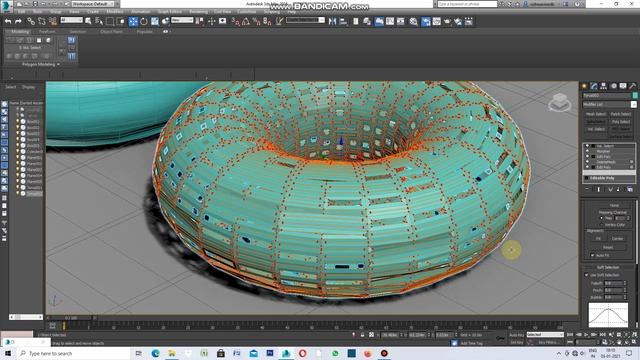
Task: Toggle visibility of Morpher modifier
Action: pyautogui.click(x=587, y=151)
